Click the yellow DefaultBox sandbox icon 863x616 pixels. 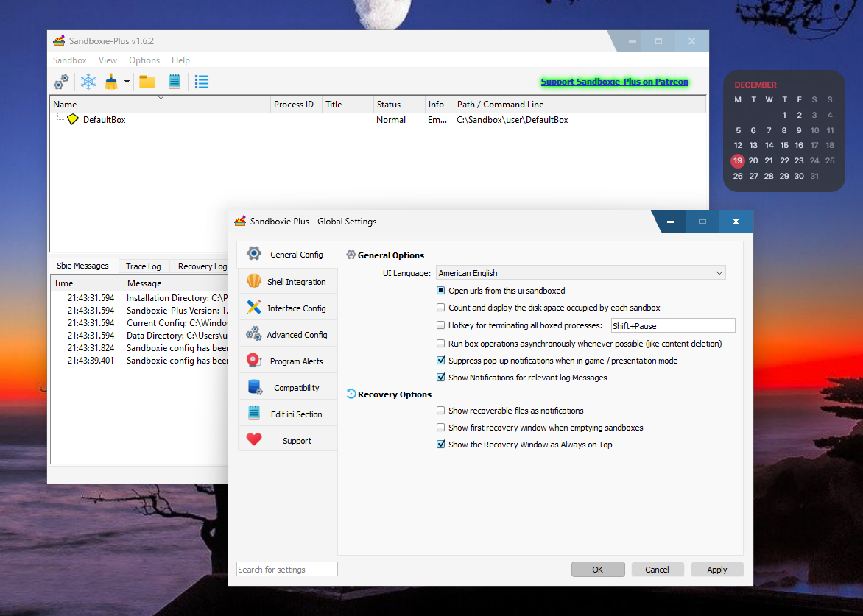(x=73, y=119)
